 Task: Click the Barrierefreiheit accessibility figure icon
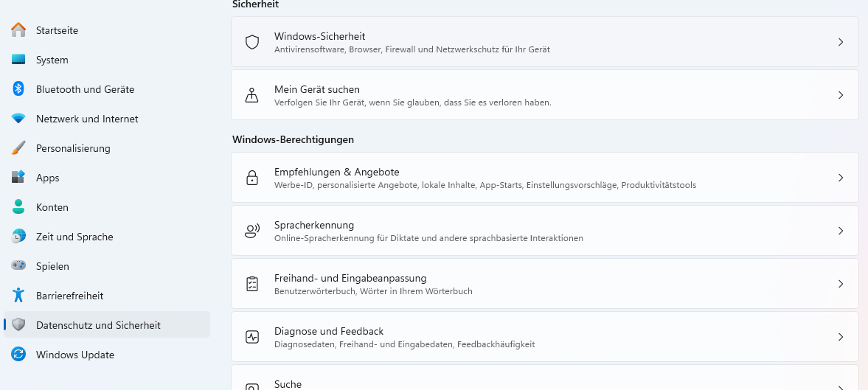pos(18,296)
